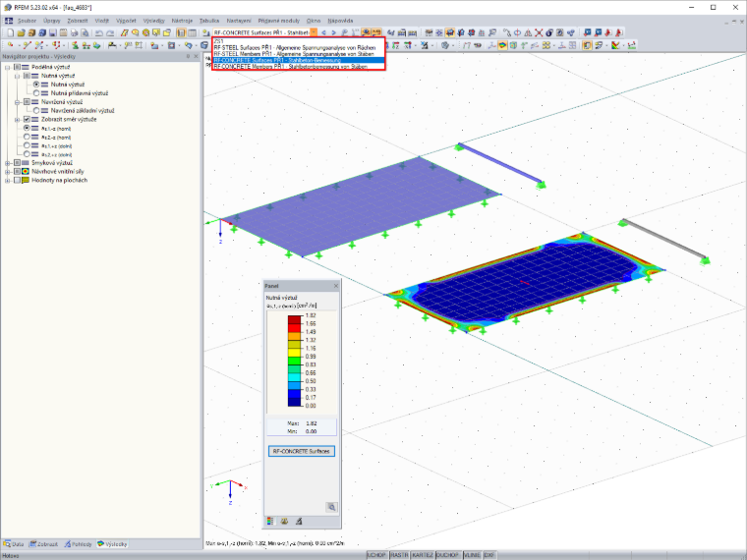Open the load case dropdown arrow
747x560 pixels.
(x=314, y=32)
